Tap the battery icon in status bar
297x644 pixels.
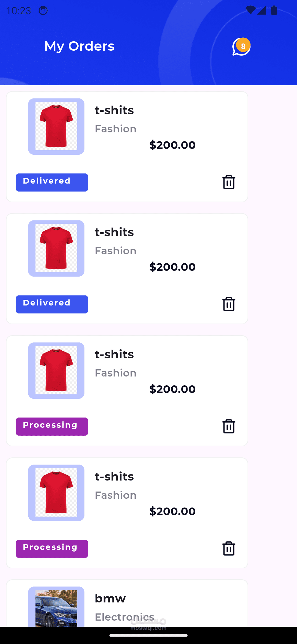[274, 10]
